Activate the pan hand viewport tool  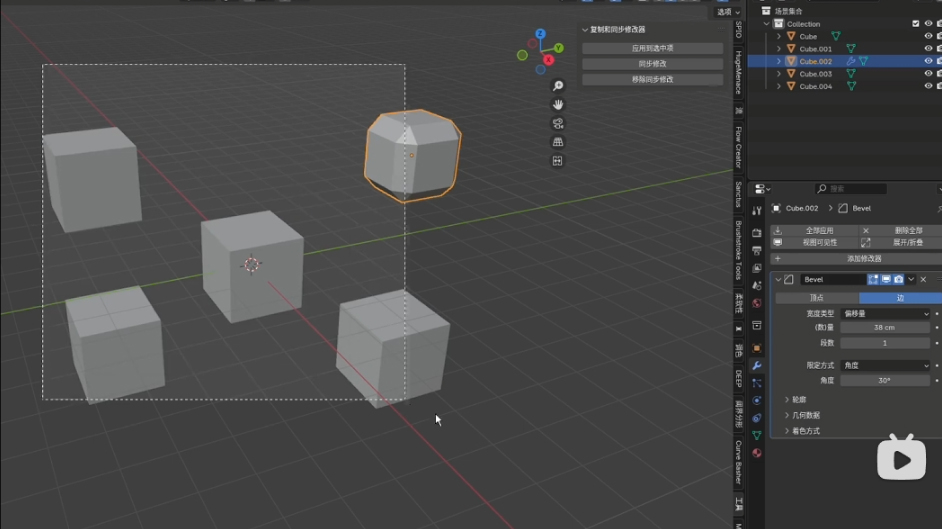(x=558, y=104)
